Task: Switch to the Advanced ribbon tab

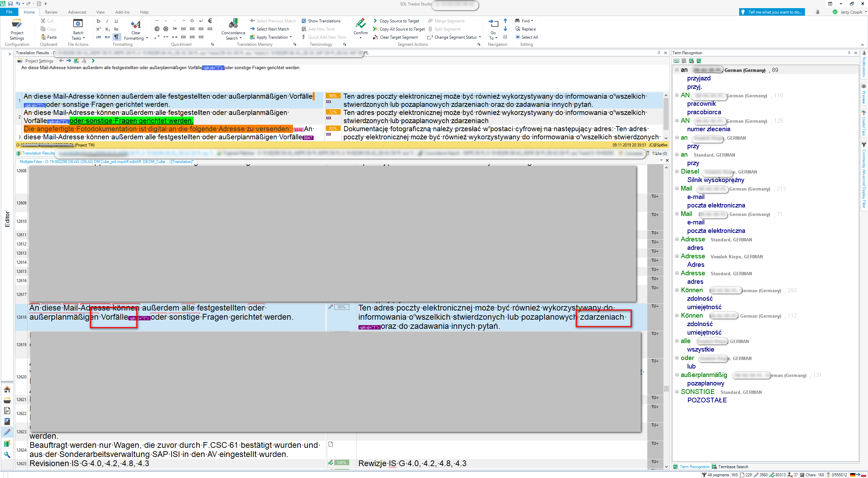Action: click(77, 12)
